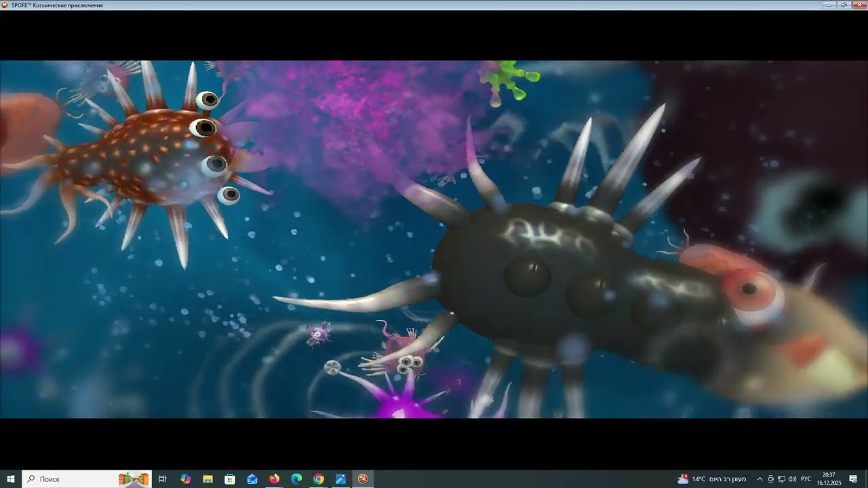Open the notification center icon

point(853,479)
